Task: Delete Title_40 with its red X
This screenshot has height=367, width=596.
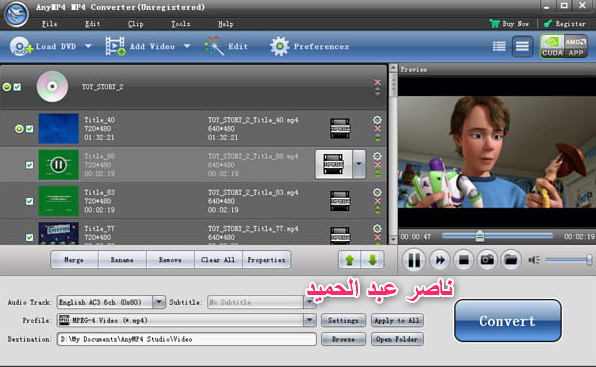Action: [x=377, y=128]
